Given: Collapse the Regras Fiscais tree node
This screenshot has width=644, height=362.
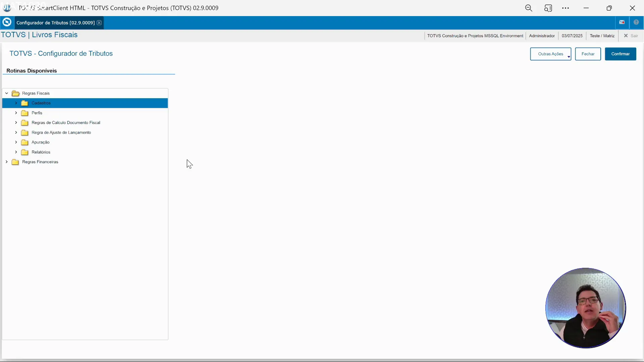Looking at the screenshot, I should (x=7, y=93).
